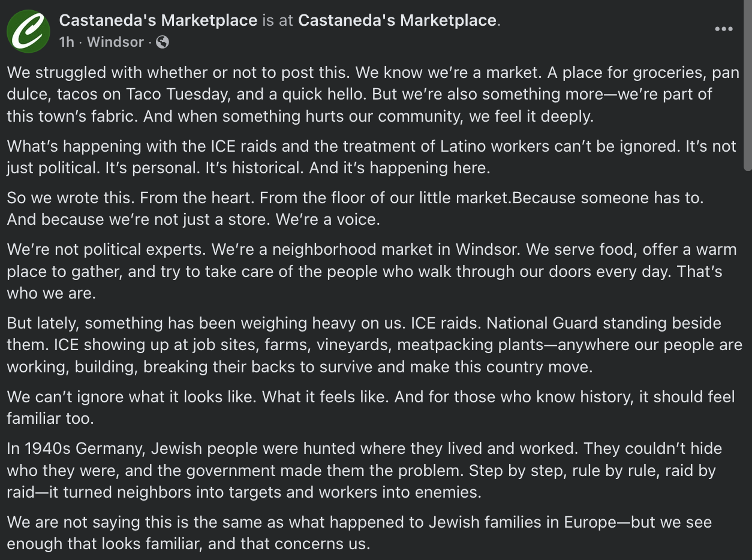
Task: Open the post options three-dots menu
Action: pos(724,29)
